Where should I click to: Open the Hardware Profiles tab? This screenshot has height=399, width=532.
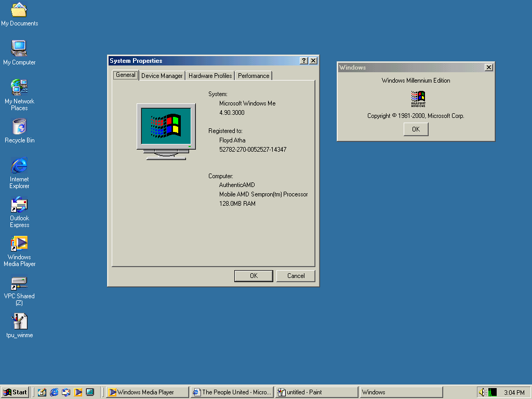point(210,76)
